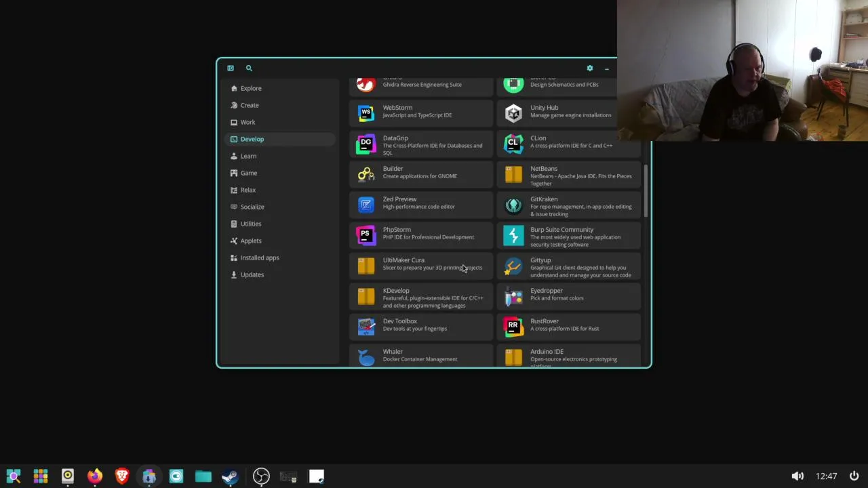
Task: Open the Dev Toolbox icon
Action: click(x=366, y=327)
